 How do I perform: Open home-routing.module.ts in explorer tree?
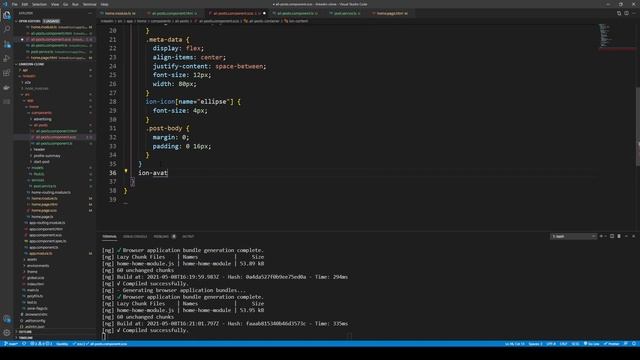(51, 192)
